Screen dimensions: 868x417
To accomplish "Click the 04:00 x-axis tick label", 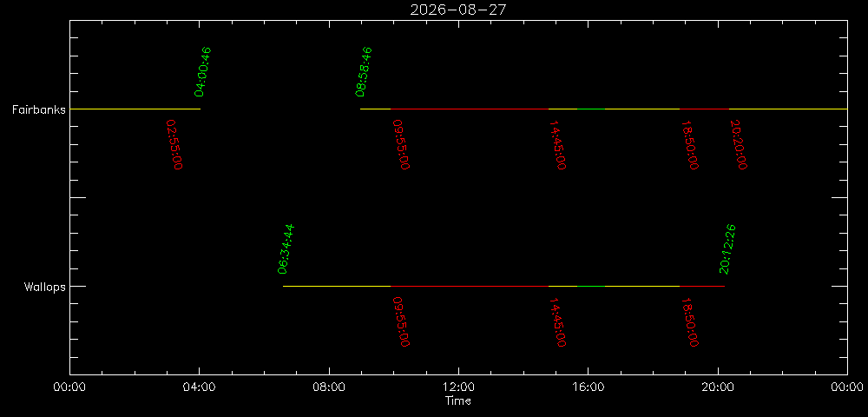I will 200,387.
